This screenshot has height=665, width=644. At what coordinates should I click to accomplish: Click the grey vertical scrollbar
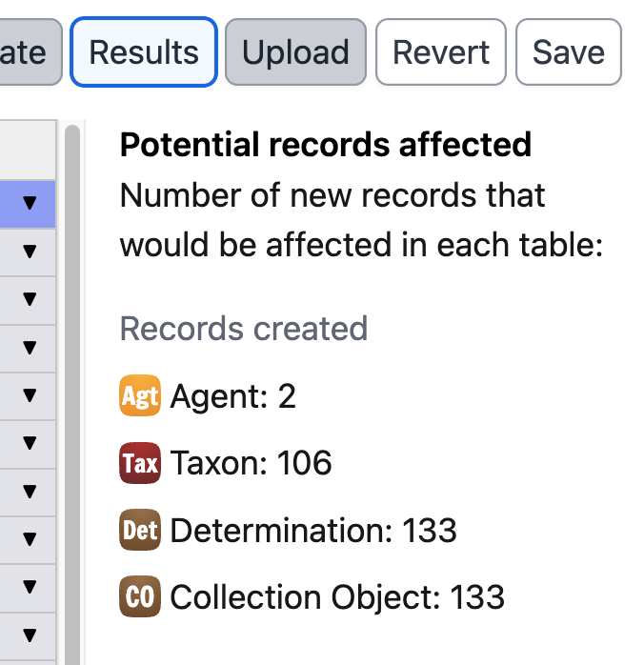click(71, 381)
